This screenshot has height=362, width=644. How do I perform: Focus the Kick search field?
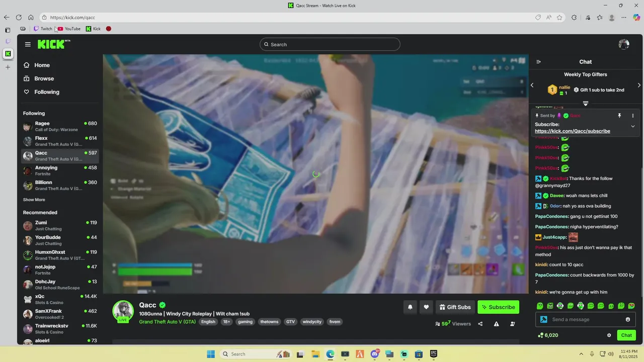tap(330, 44)
